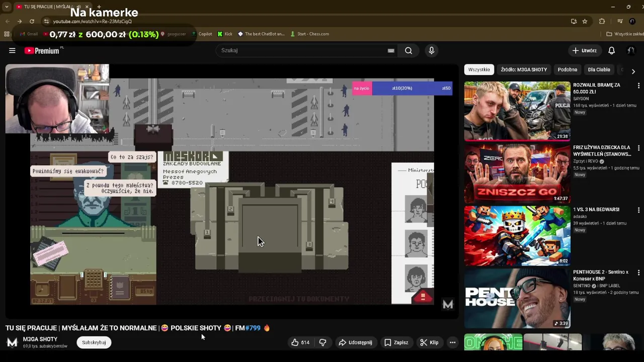Go back in browser history

point(7,21)
